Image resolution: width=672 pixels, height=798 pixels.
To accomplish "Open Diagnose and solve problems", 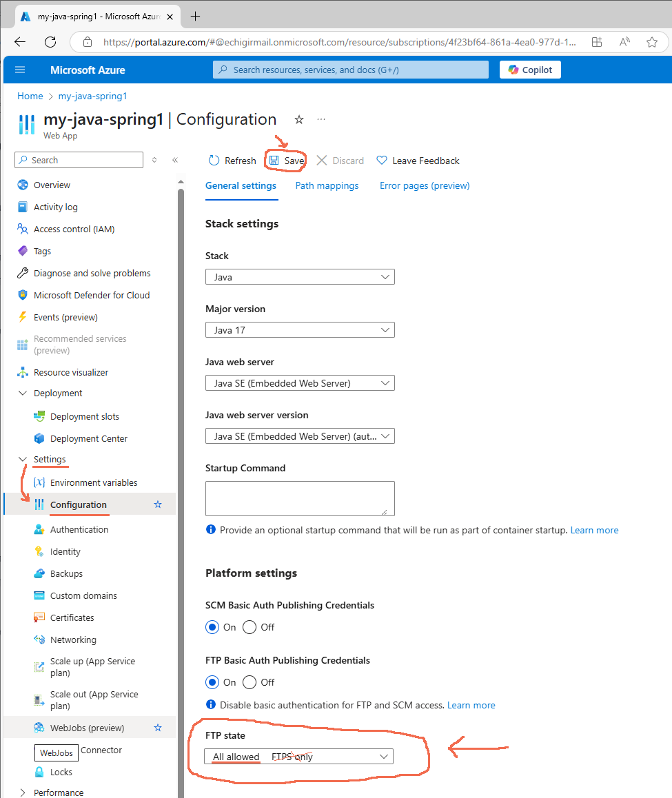I will (x=92, y=273).
